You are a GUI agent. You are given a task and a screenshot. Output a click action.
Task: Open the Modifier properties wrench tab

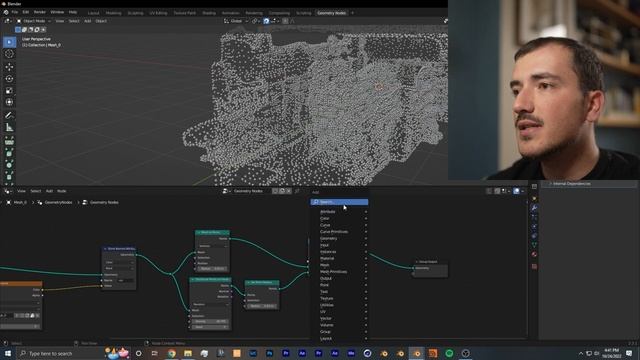click(x=534, y=208)
